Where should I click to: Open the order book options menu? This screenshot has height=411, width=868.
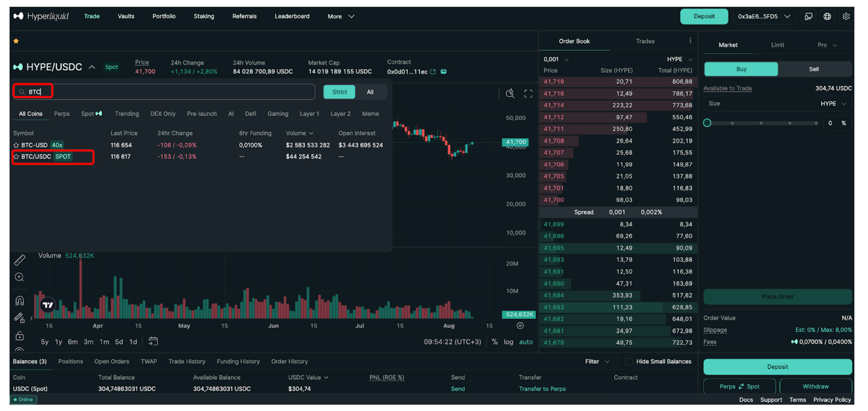pyautogui.click(x=690, y=41)
